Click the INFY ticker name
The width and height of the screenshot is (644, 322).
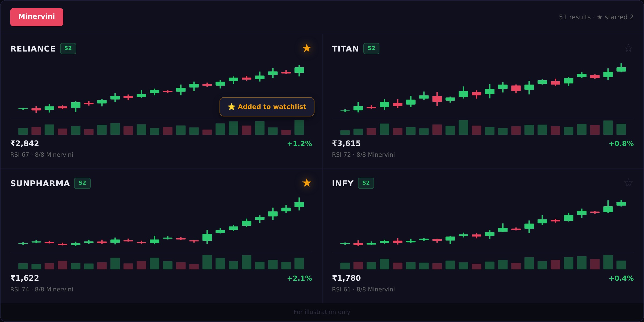(343, 184)
